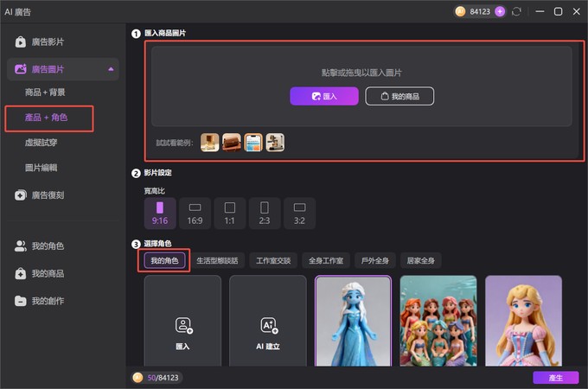
Task: Select the 2:3 aspect ratio
Action: (265, 214)
